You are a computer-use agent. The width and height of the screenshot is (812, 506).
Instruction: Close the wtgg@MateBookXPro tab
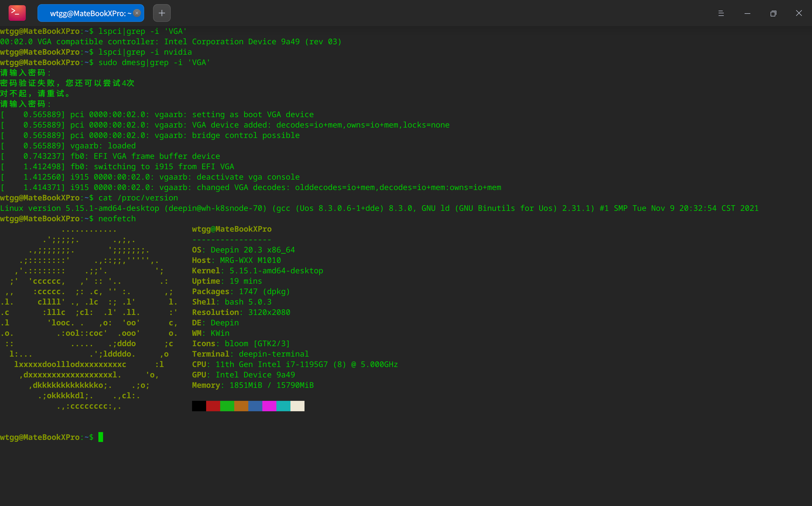[137, 13]
